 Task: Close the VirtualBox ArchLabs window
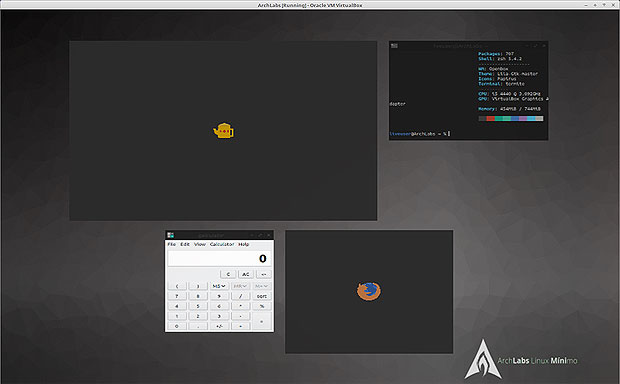click(x=614, y=5)
